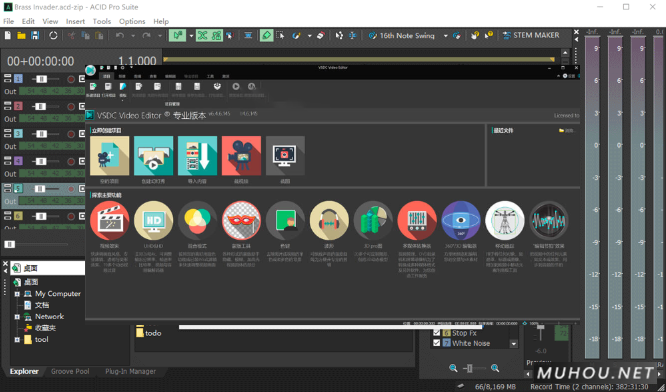The width and height of the screenshot is (666, 392).
Task: Create a new project in ACID toolbar
Action: coord(8,36)
